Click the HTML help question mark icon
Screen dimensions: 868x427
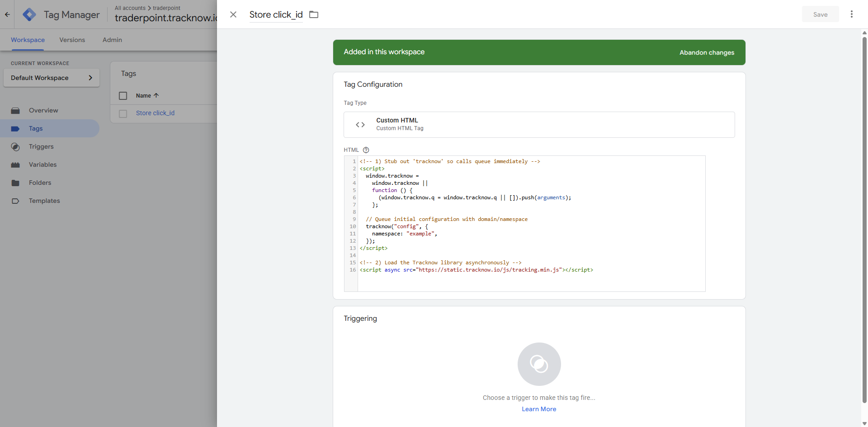pos(366,150)
